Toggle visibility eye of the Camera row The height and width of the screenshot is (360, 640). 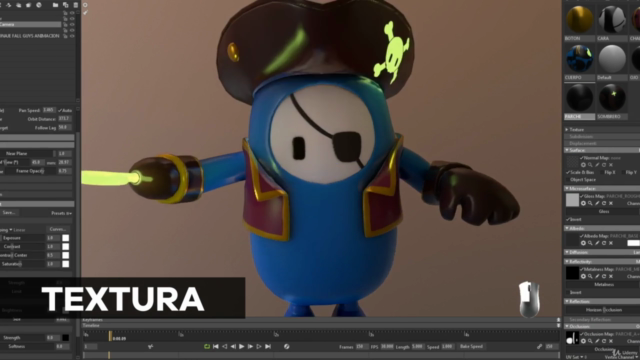pos(72,24)
